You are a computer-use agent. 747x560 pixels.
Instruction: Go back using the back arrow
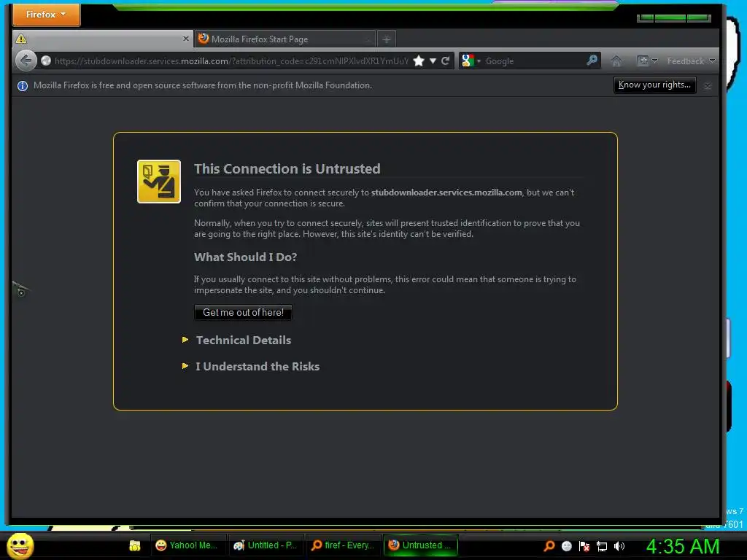26,61
